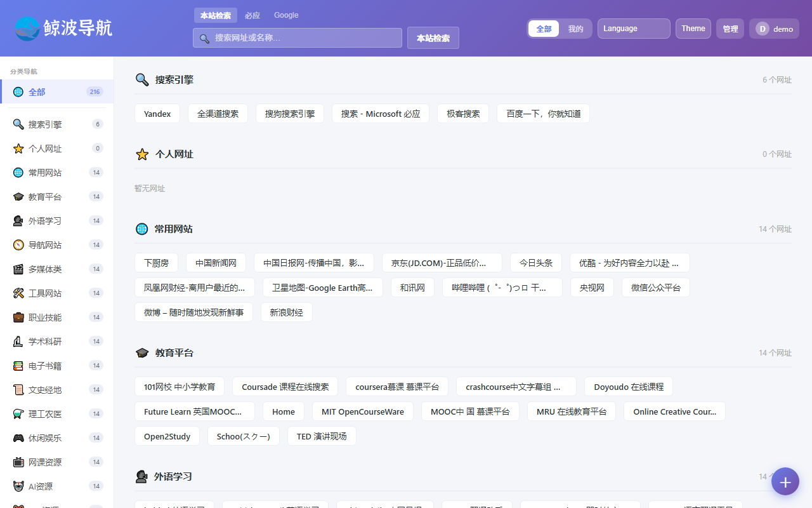Screen dimensions: 812x508
Task: Open the Open2Study link
Action: click(167, 436)
